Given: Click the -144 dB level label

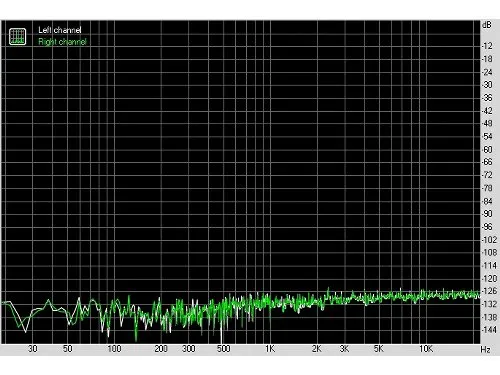Looking at the screenshot, I should [489, 330].
